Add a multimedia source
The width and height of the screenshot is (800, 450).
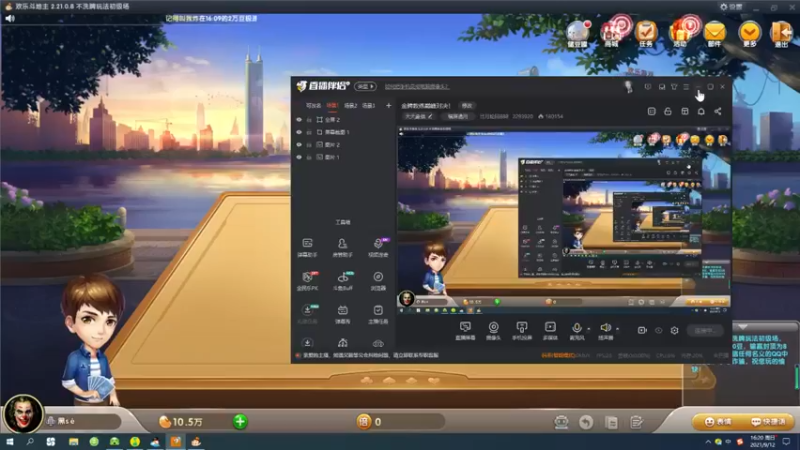point(550,330)
